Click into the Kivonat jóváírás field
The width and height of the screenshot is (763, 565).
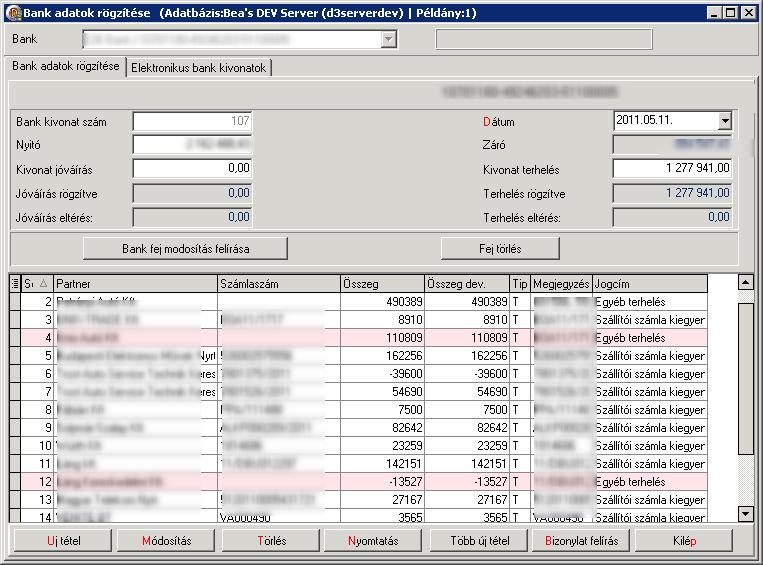pos(193,168)
